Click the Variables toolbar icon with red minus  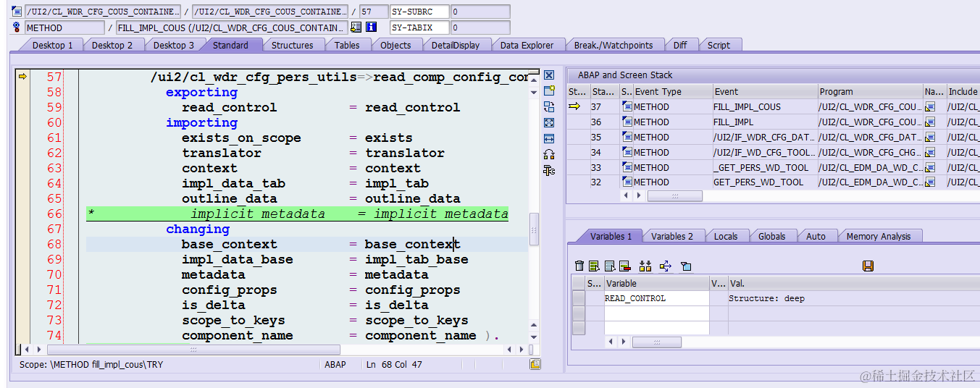pos(624,266)
